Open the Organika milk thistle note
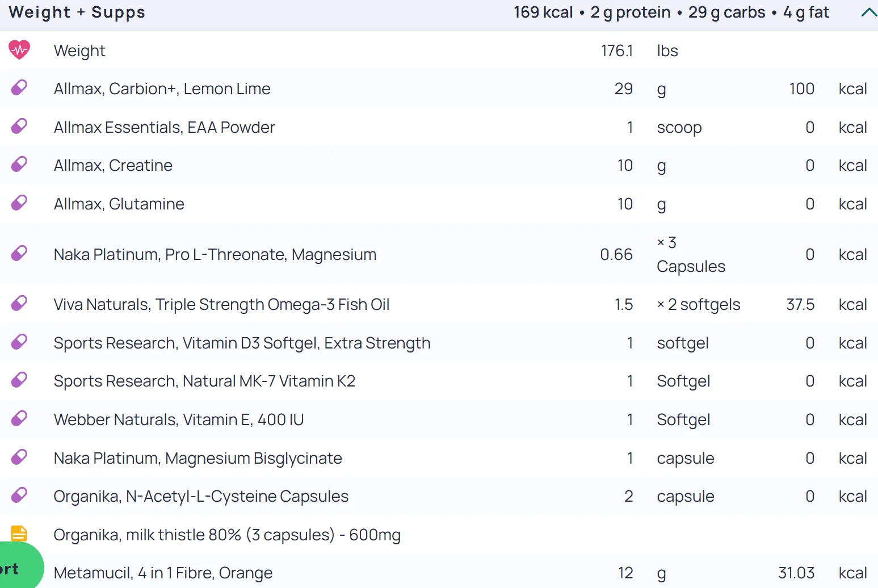878x588 pixels. pyautogui.click(x=227, y=535)
